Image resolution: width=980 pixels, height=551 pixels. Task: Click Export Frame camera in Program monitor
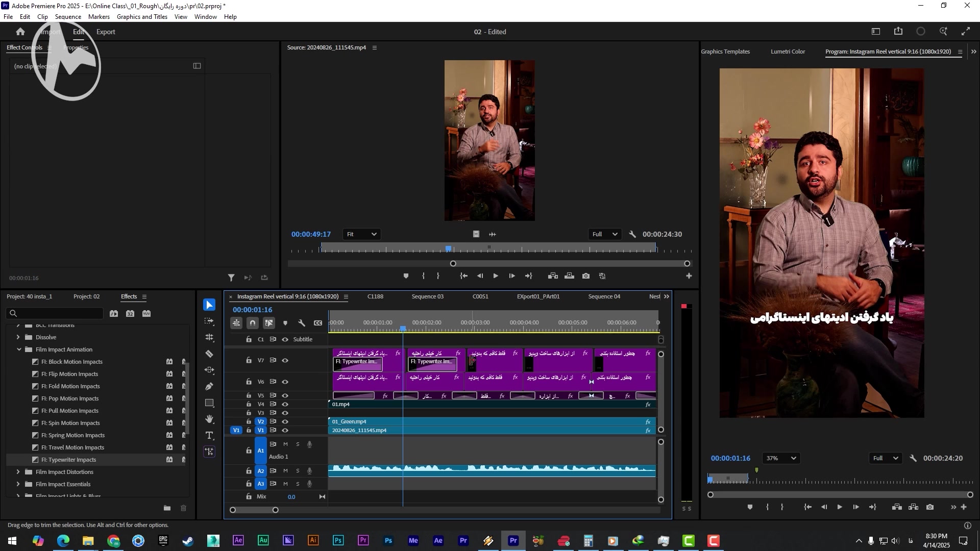point(930,507)
